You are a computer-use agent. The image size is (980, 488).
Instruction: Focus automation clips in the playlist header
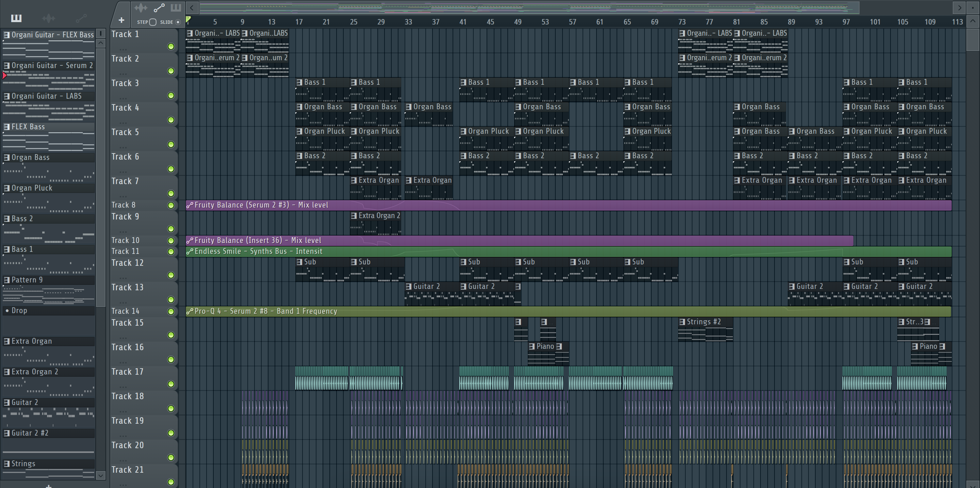[x=159, y=7]
